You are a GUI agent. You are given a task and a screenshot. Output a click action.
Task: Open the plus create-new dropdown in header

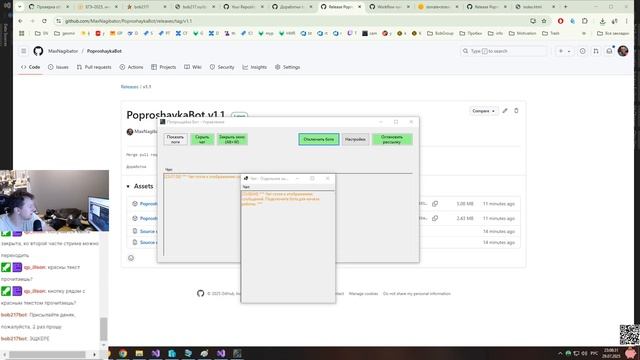click(x=564, y=51)
